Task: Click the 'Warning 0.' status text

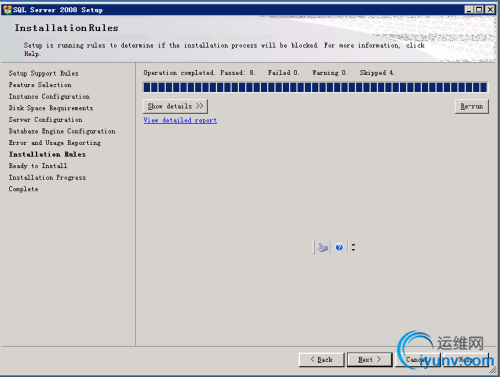Action: 329,73
